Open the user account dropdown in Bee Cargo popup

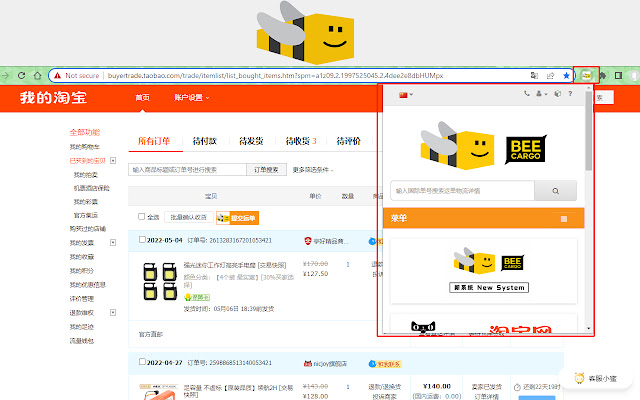[x=541, y=94]
